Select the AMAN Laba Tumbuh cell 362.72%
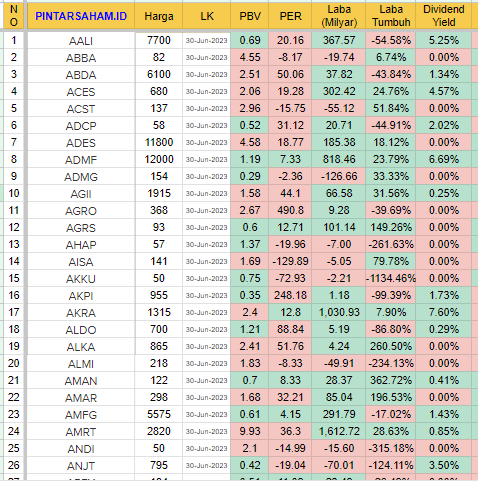478x481 pixels. [391, 380]
